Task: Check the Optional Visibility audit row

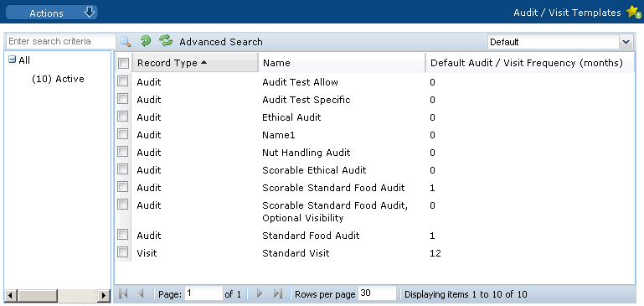Action: [123, 205]
